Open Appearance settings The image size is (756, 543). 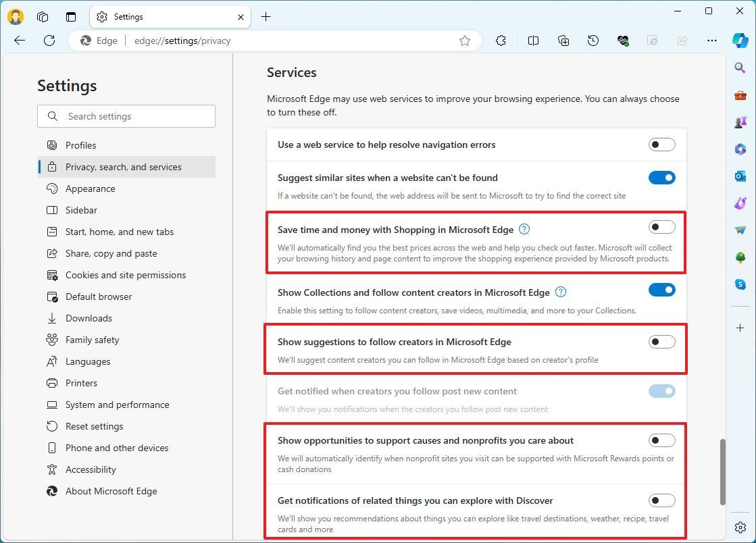pos(90,188)
